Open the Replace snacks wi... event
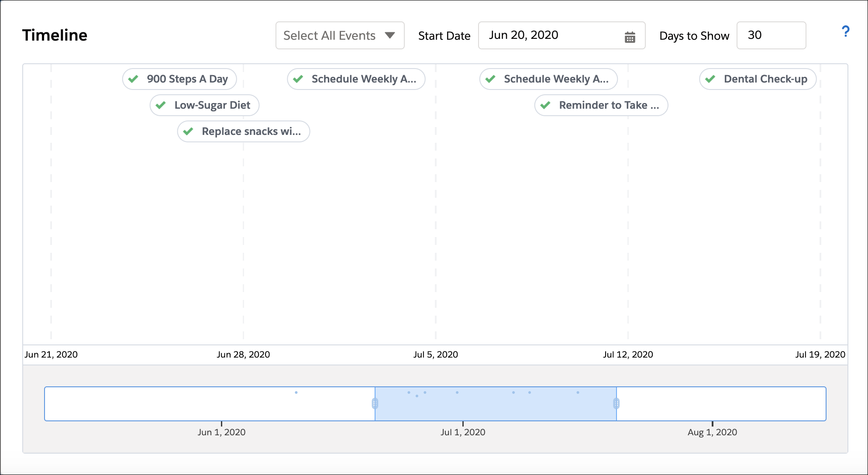Viewport: 868px width, 475px height. click(244, 131)
